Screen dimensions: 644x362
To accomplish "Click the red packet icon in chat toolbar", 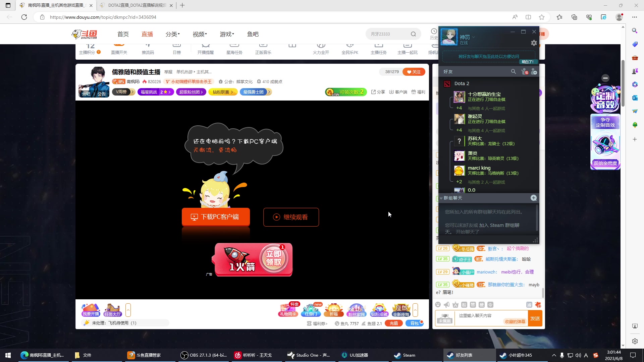I will tap(538, 305).
